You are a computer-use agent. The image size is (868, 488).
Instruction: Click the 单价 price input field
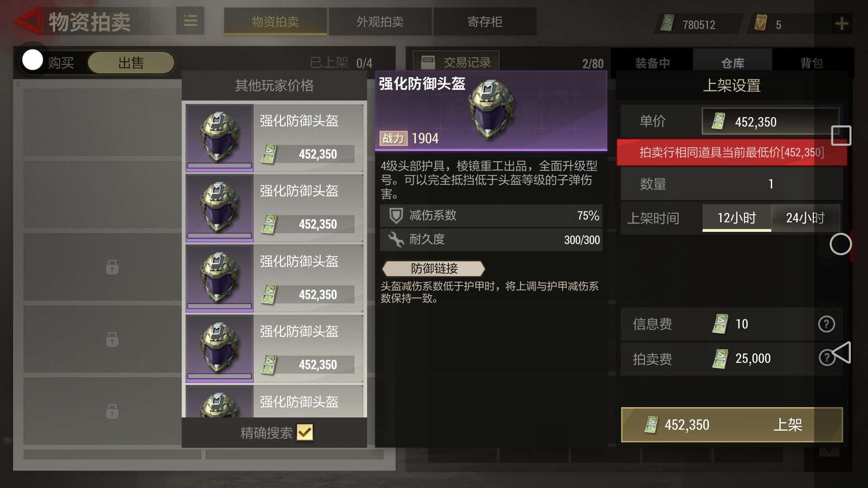(770, 121)
